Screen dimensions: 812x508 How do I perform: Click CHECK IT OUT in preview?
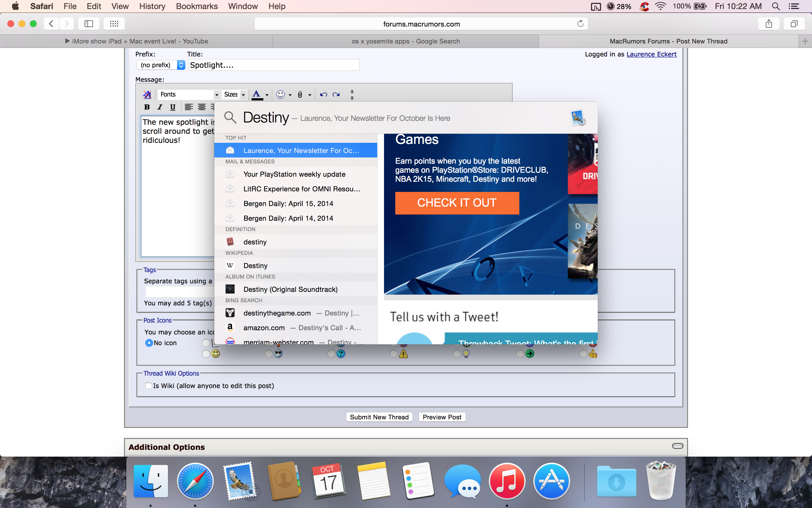[x=457, y=203]
